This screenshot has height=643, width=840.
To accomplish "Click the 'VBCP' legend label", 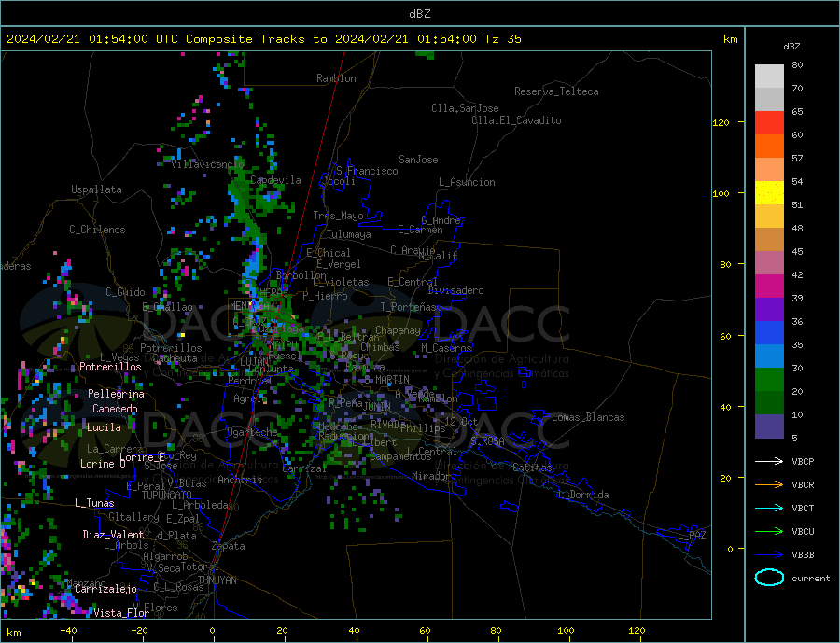I will tap(803, 461).
